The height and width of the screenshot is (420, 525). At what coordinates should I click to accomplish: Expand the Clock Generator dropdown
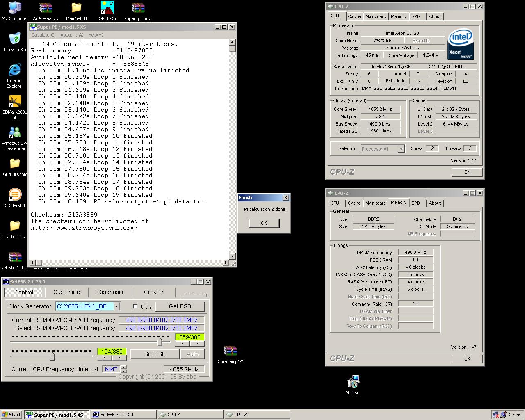(x=117, y=306)
